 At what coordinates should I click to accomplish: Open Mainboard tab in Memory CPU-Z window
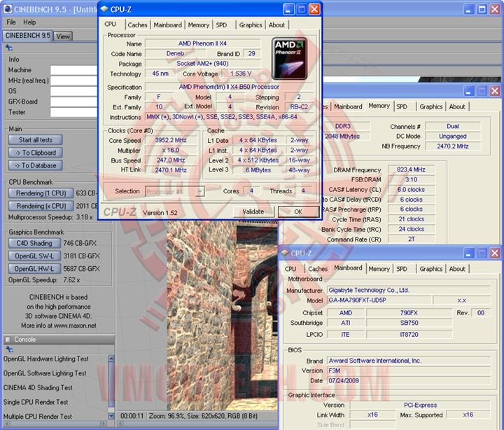point(348,106)
